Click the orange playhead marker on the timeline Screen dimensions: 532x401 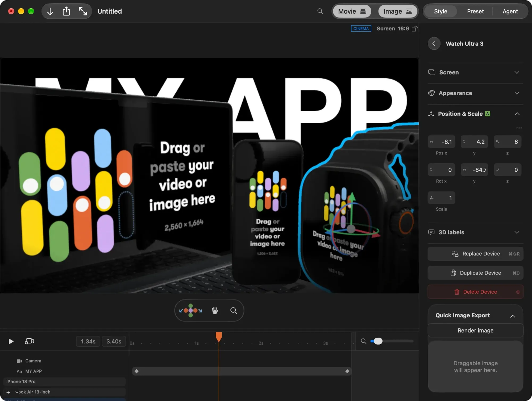pos(219,337)
